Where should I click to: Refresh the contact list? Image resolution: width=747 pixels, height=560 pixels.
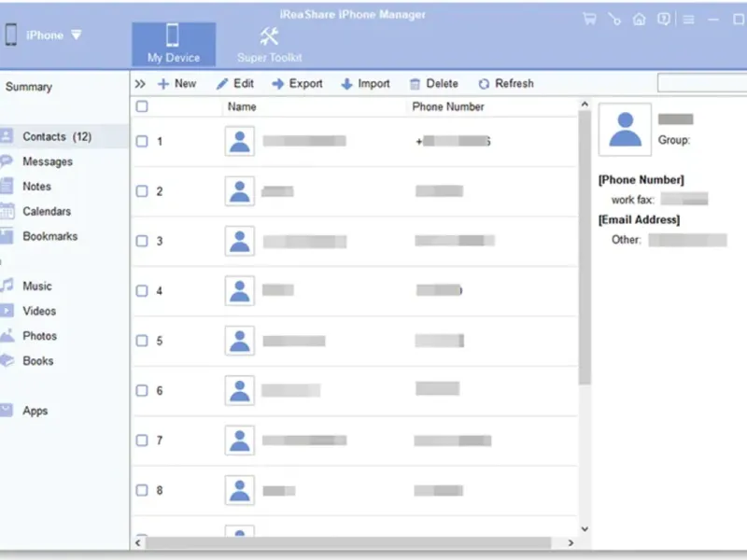coord(506,84)
